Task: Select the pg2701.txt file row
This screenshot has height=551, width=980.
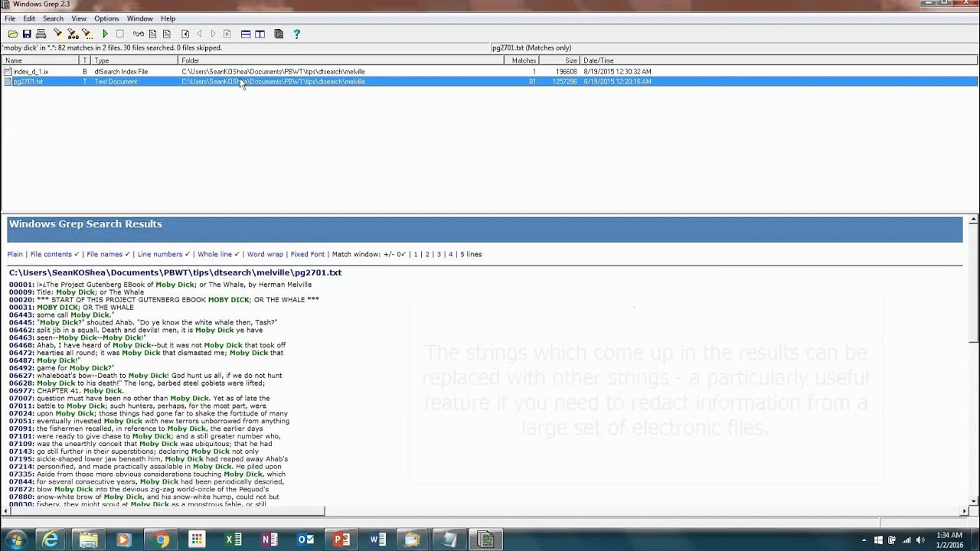Action: click(490, 81)
